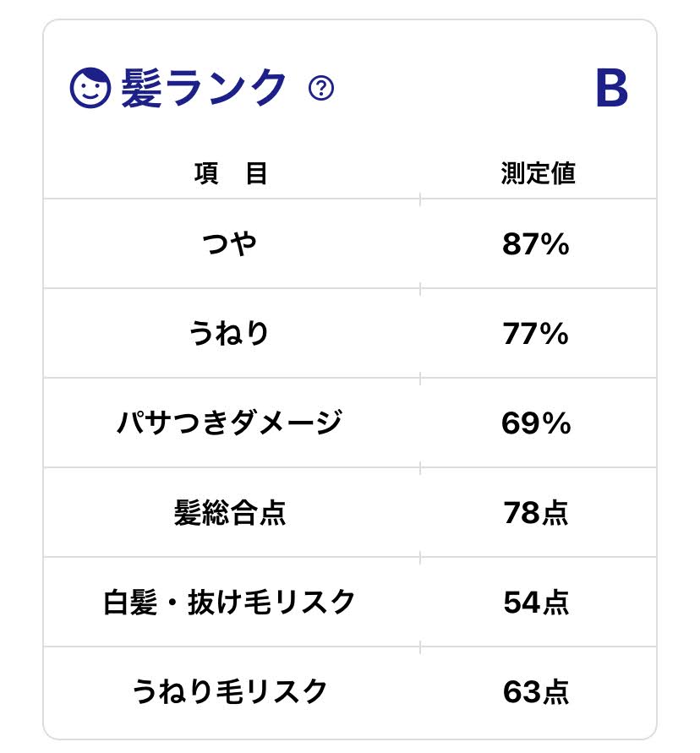Select the 白髪・抜け毛リスク row label
Screen dimensions: 700x753
231,603
